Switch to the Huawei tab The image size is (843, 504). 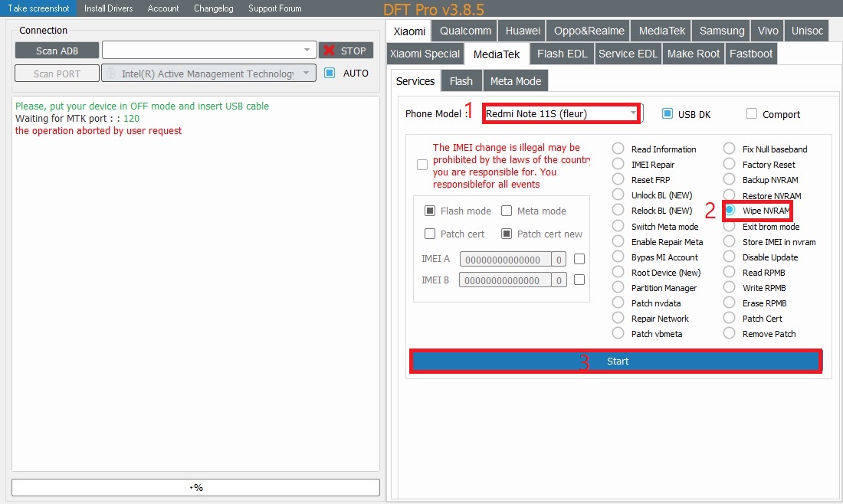pyautogui.click(x=522, y=31)
